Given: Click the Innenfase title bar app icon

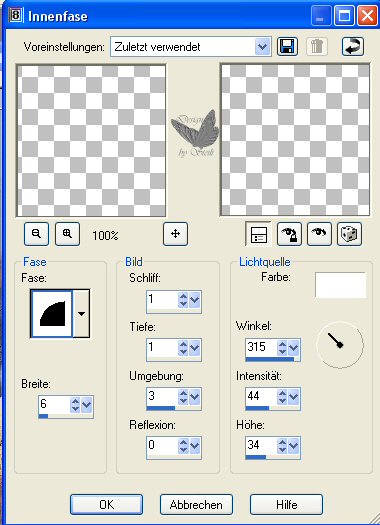Looking at the screenshot, I should 16,15.
